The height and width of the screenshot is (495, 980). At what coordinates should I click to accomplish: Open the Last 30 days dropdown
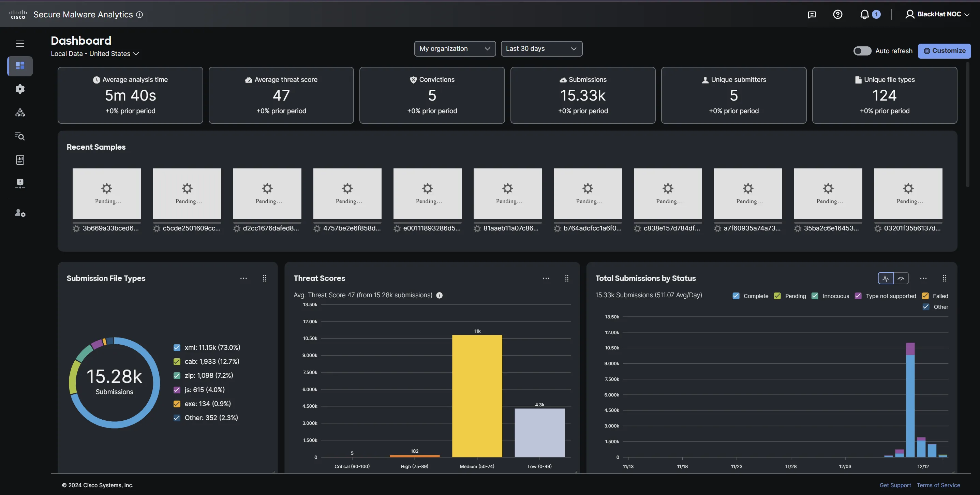[x=541, y=49]
